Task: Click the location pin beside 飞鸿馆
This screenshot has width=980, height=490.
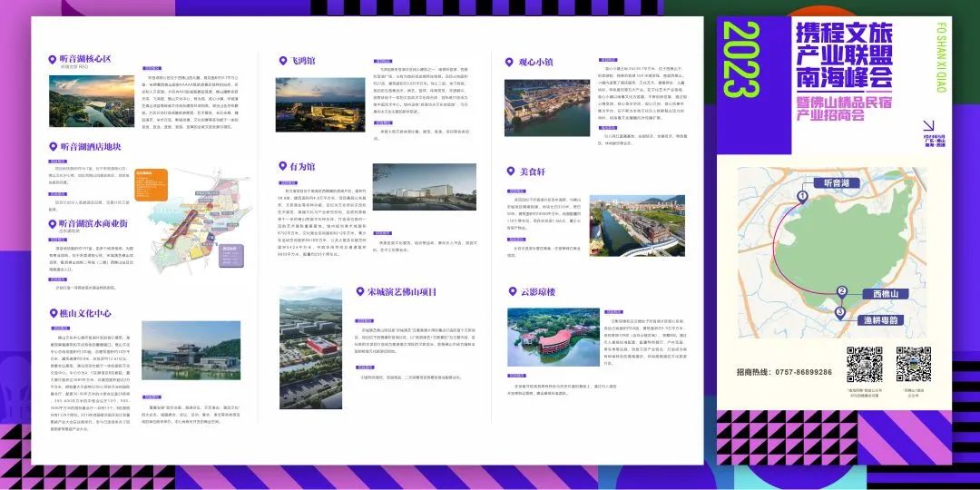Action: point(284,61)
